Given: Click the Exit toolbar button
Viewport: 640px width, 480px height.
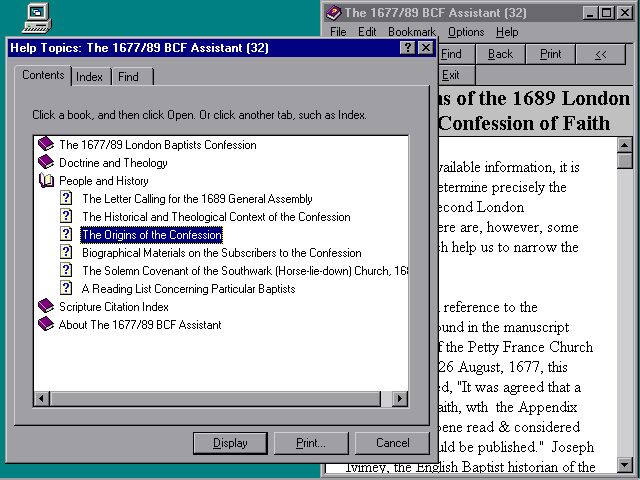Looking at the screenshot, I should point(456,75).
